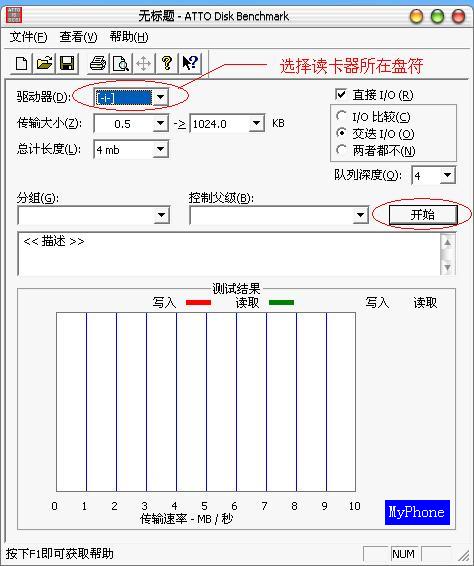Click the New file toolbar icon
Image resolution: width=474 pixels, height=566 pixels.
coord(21,64)
